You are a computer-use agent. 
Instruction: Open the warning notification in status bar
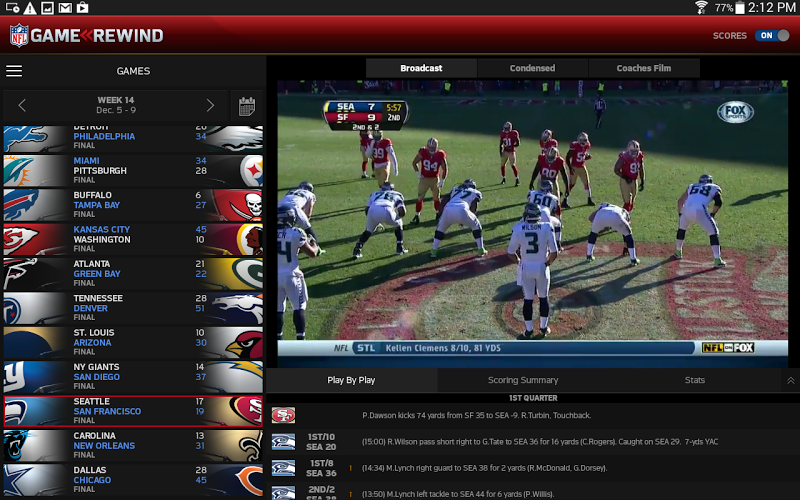30,8
